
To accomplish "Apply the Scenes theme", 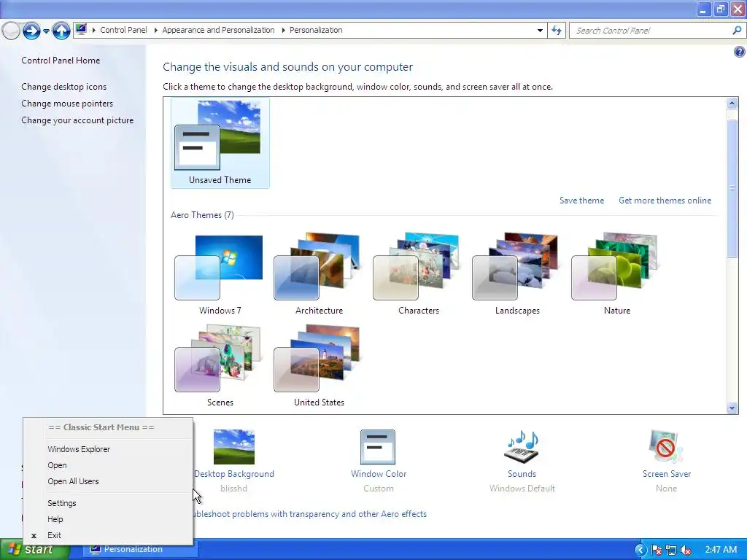I will [x=220, y=366].
